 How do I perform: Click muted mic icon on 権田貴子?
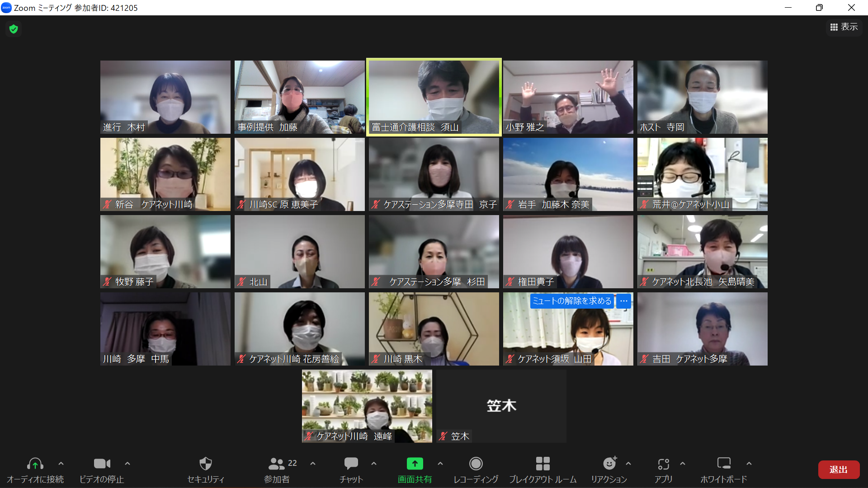tap(510, 282)
